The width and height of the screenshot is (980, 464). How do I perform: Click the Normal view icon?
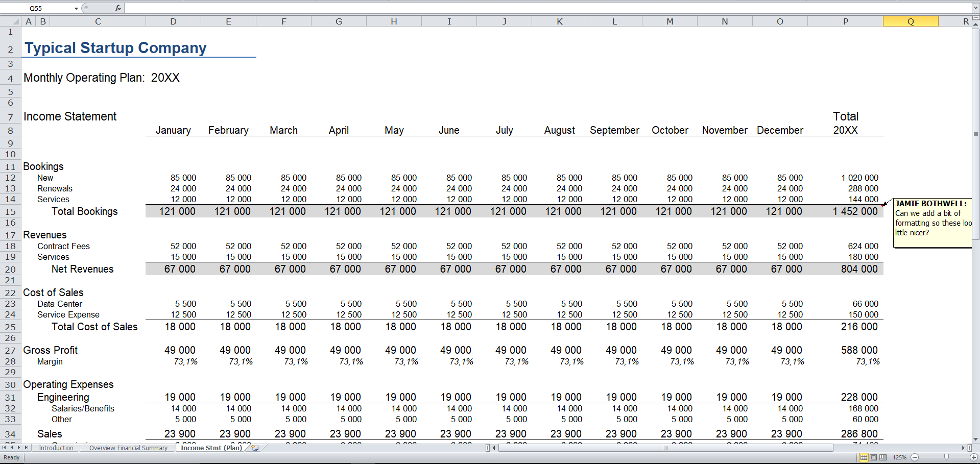pyautogui.click(x=864, y=457)
